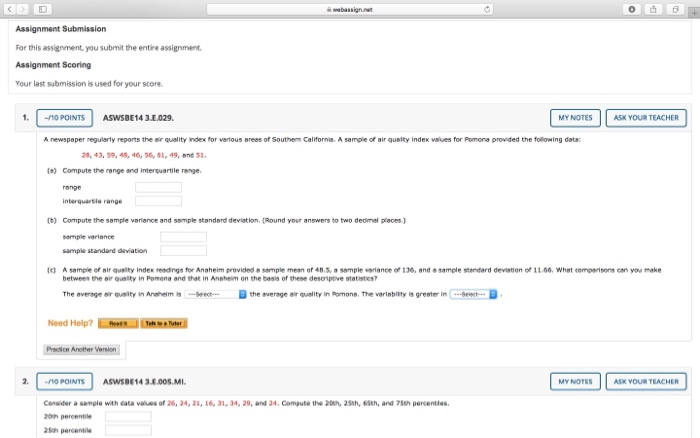Click Practice Another Version button
Screen dimensions: 700x438
(x=81, y=349)
